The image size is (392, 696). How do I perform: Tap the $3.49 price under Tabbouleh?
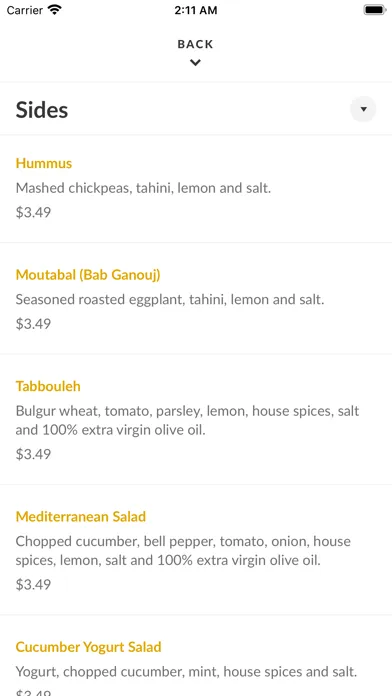pos(33,454)
